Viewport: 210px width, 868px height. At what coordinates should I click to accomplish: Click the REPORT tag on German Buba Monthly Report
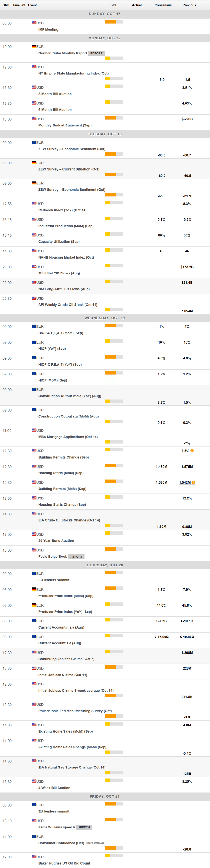(x=96, y=53)
